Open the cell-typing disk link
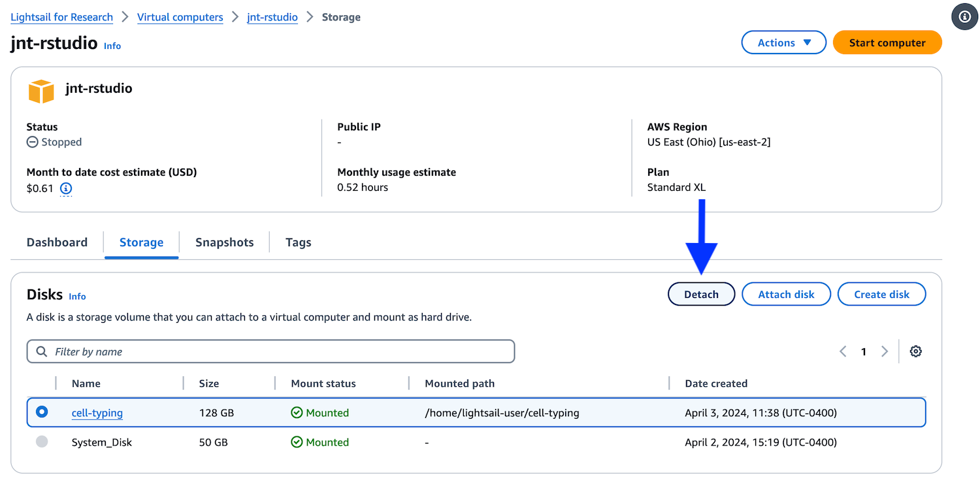 click(x=97, y=413)
